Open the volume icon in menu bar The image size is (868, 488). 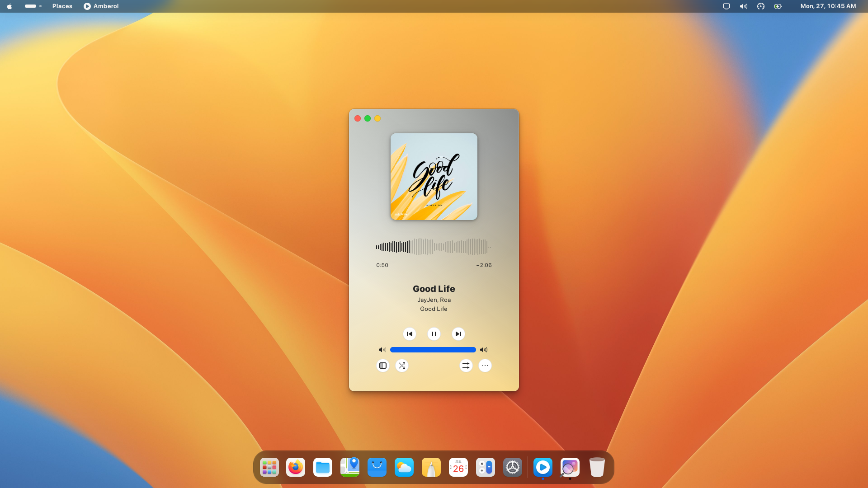(x=744, y=6)
